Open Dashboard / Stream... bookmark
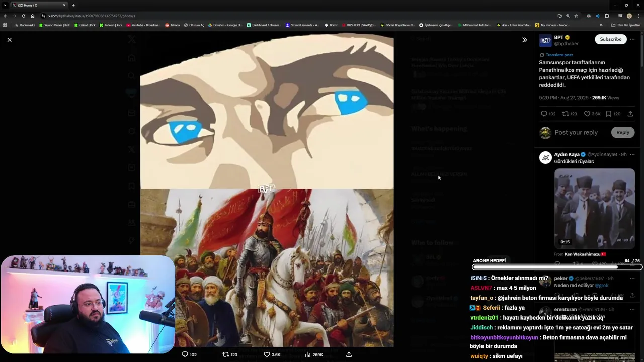Image resolution: width=644 pixels, height=362 pixels. (264, 25)
